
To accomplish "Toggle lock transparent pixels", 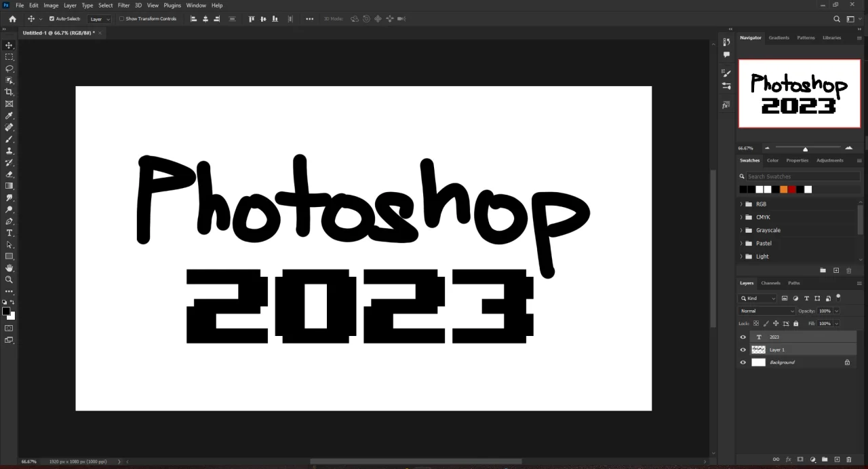I will tap(756, 323).
